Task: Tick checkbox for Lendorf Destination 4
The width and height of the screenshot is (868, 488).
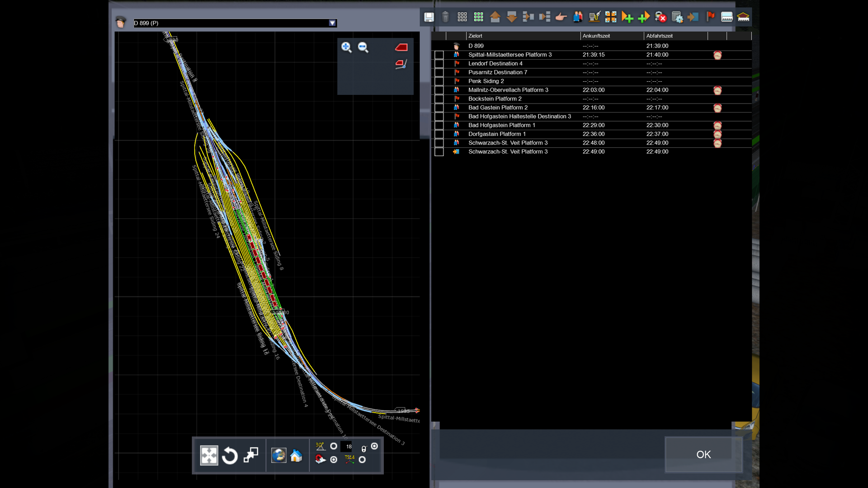Action: coord(439,64)
